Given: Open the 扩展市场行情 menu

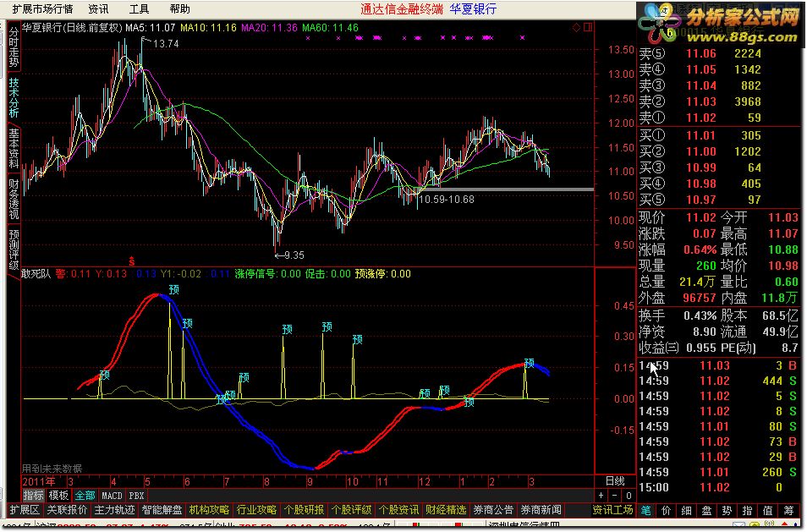Looking at the screenshot, I should pos(42,8).
